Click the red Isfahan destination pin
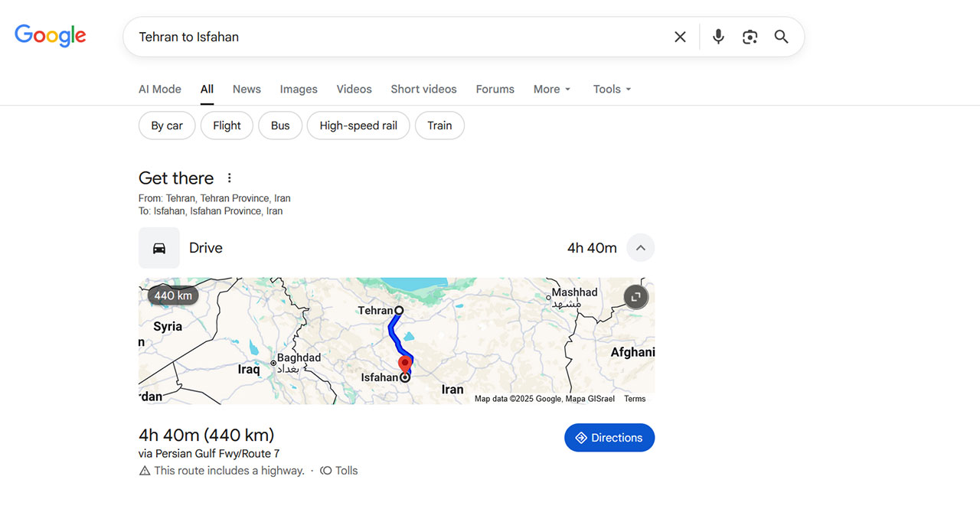 [405, 364]
